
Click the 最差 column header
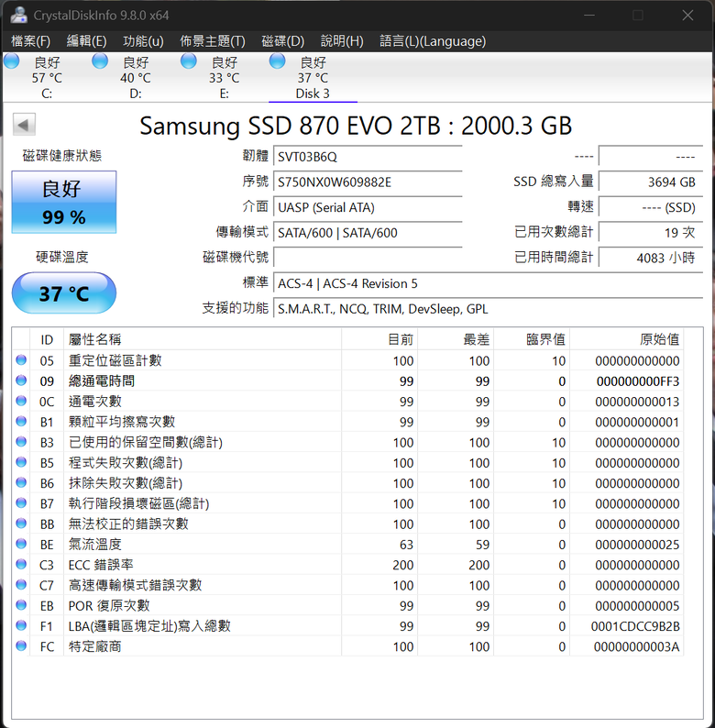(456, 339)
